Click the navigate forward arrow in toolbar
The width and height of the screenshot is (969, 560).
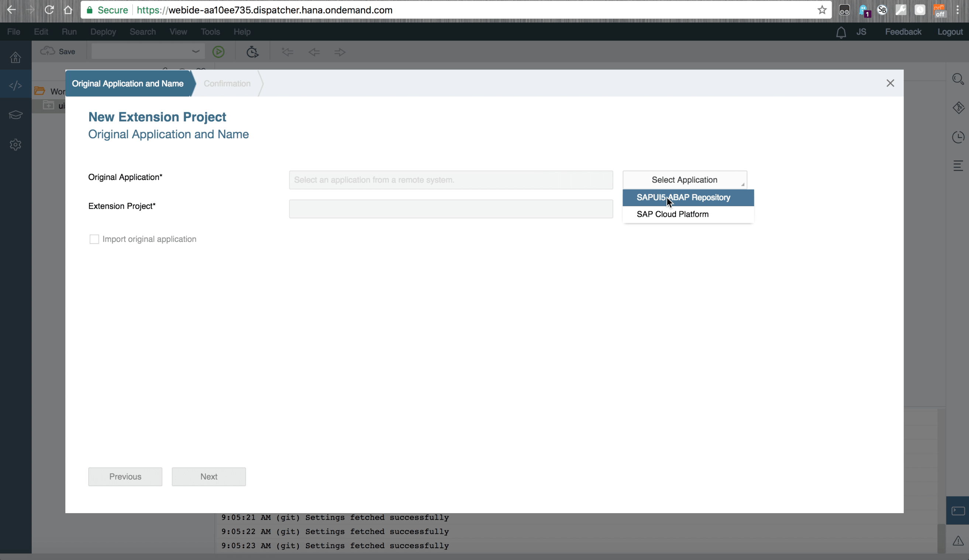pyautogui.click(x=340, y=52)
